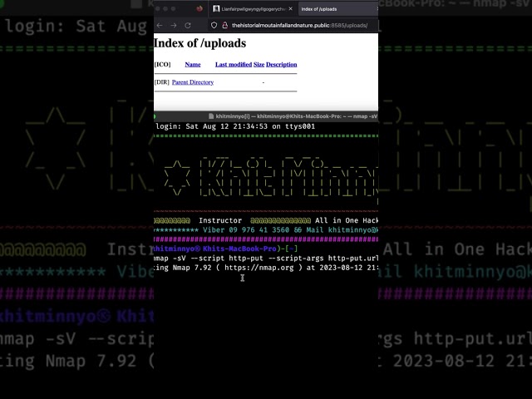Screen dimensions: 532x399
Task: Click the [ICO] column header label
Action: 163,65
